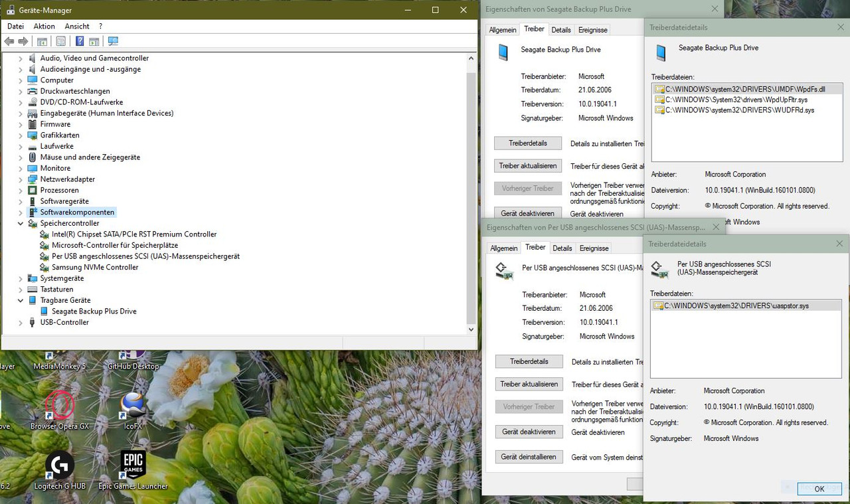Open the Datei menu
The image size is (850, 504).
click(x=15, y=26)
